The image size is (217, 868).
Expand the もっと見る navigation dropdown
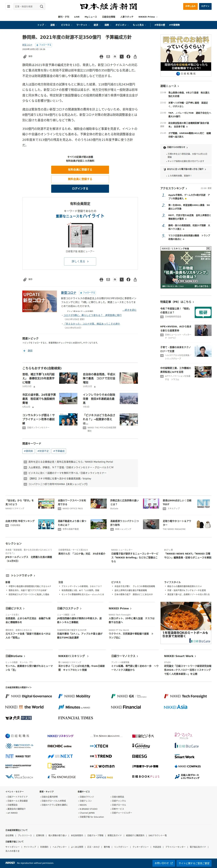pos(139,25)
